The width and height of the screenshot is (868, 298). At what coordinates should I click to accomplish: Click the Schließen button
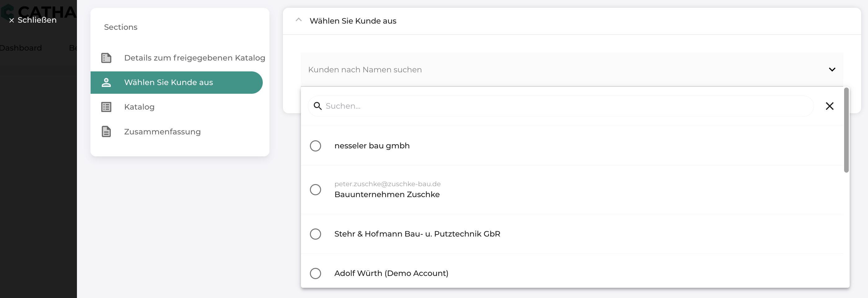(33, 20)
